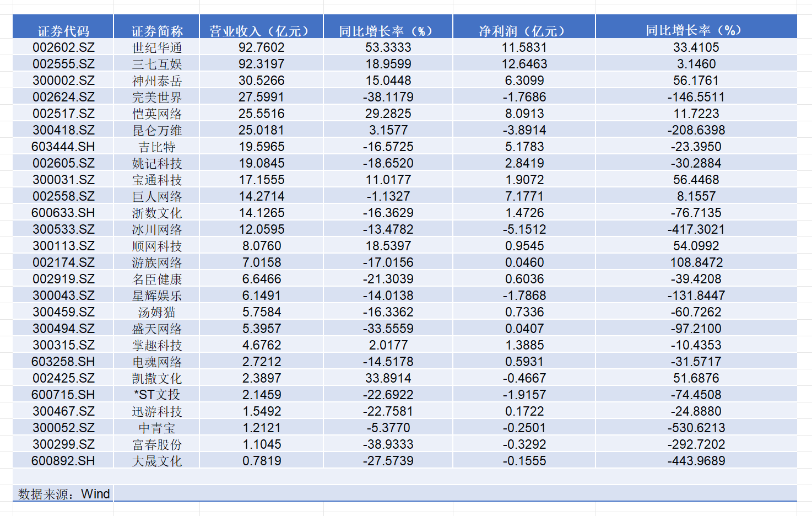The image size is (812, 516).
Task: Click the 神州泰岳 cell
Action: pos(157,80)
